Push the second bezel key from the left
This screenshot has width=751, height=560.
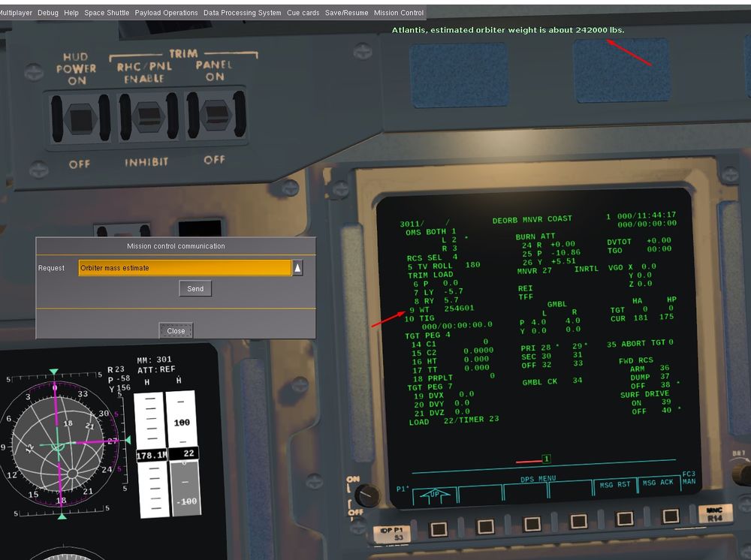pos(485,526)
